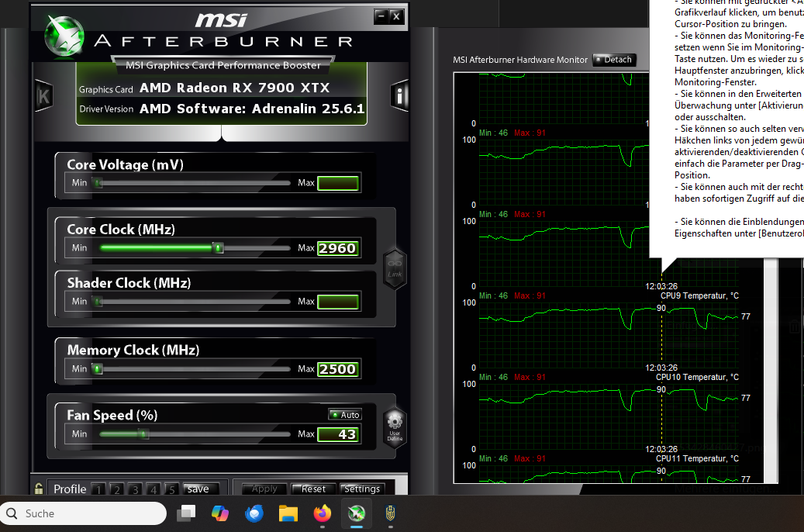Open the information i side button
Screen dimensions: 804x532
tap(399, 95)
